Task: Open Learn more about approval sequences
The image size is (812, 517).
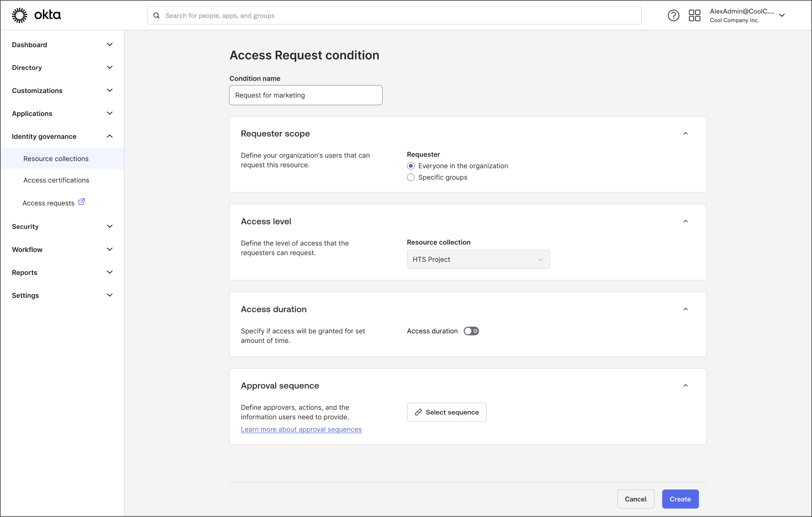Action: pos(301,429)
